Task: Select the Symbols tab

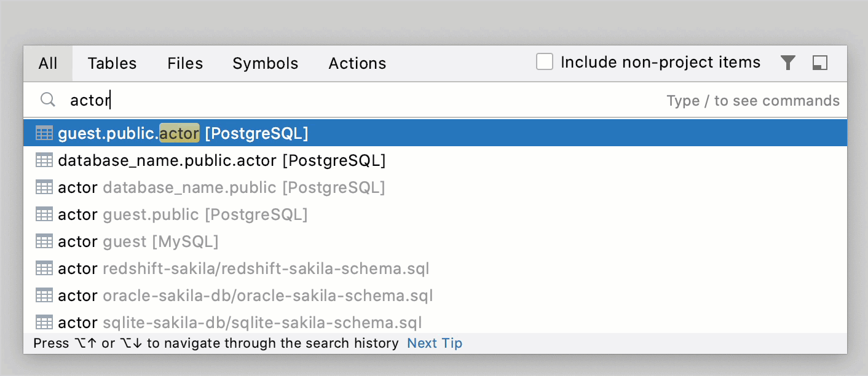Action: [x=265, y=63]
